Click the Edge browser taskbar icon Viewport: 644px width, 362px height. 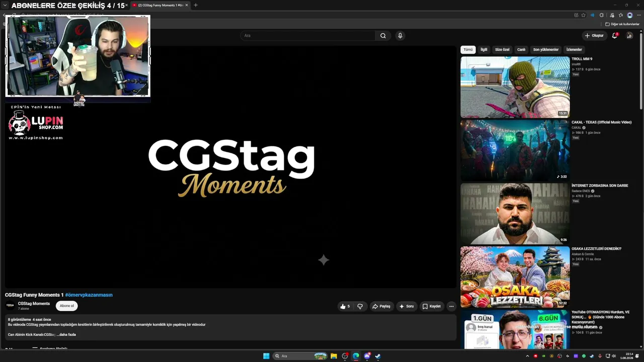[x=356, y=356]
